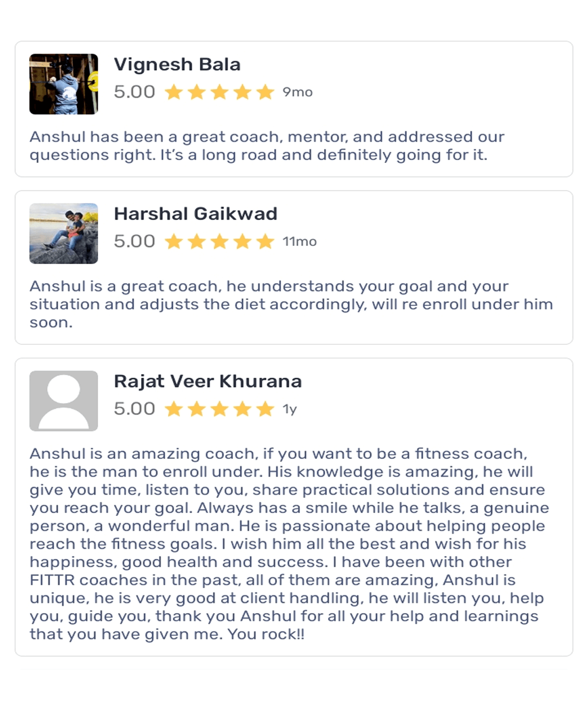588x706 pixels.
Task: Click the second star in Rajat Veer Khurana's rating
Action: pos(196,409)
